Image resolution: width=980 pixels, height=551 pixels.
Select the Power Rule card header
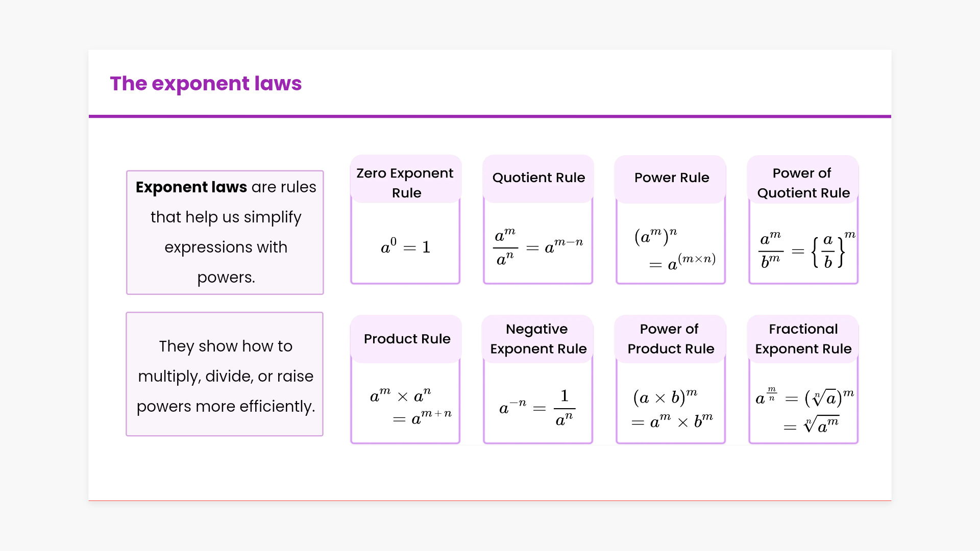[671, 178]
